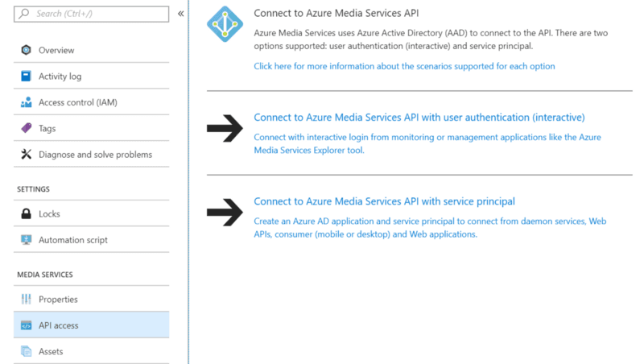
Task: Click the purple Tags icon
Action: click(x=26, y=128)
